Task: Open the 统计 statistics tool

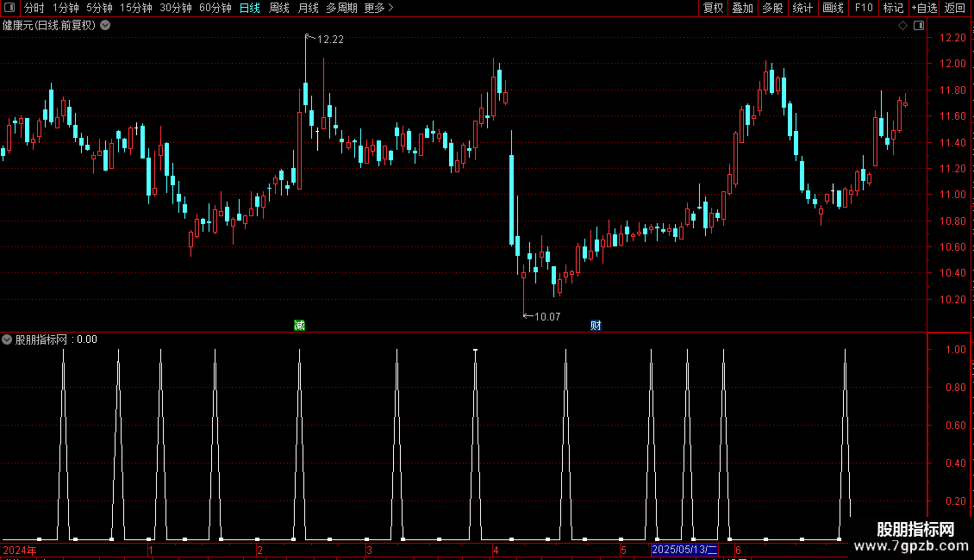Action: (802, 8)
